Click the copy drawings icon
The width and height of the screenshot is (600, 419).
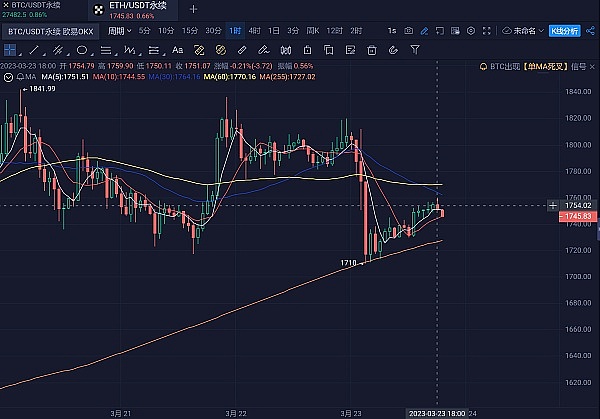pyautogui.click(x=328, y=50)
